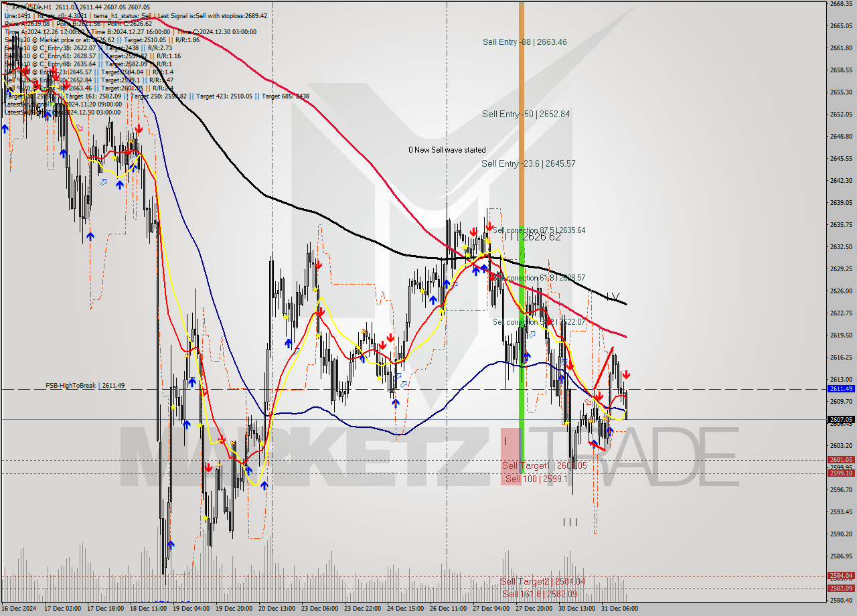Click the 2611.49 price tag on price axis
This screenshot has width=857, height=616.
coord(841,389)
